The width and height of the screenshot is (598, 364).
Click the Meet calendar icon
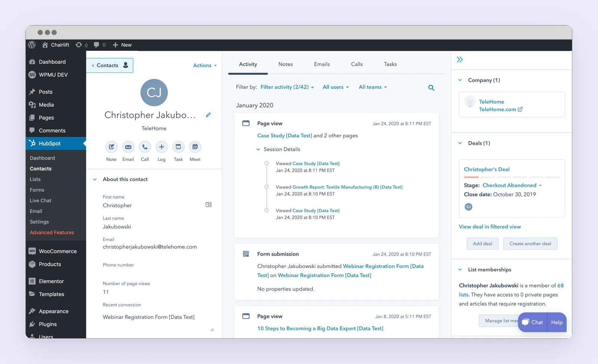[x=195, y=147]
